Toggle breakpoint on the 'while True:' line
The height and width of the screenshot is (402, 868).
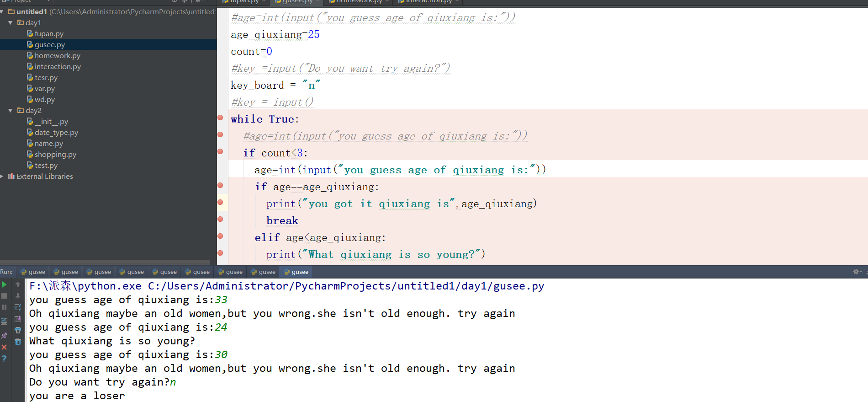220,118
